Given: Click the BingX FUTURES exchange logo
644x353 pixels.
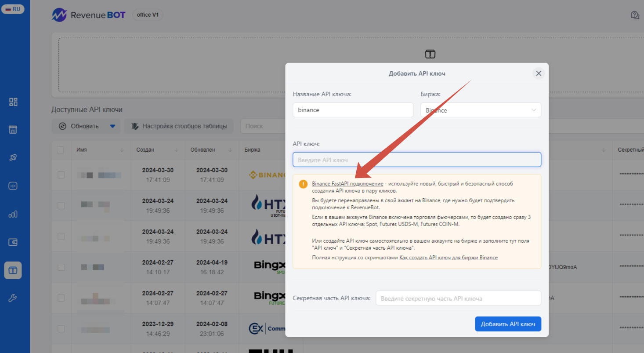Looking at the screenshot, I should [x=270, y=298].
